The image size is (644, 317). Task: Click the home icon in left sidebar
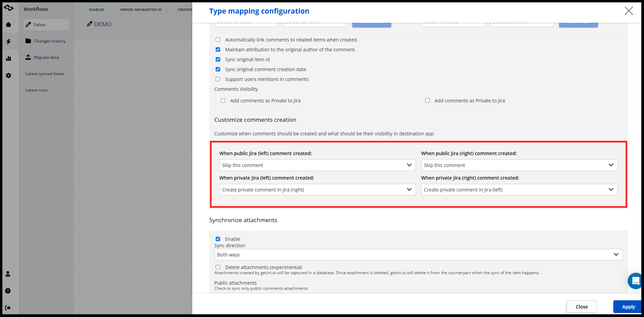pyautogui.click(x=8, y=24)
